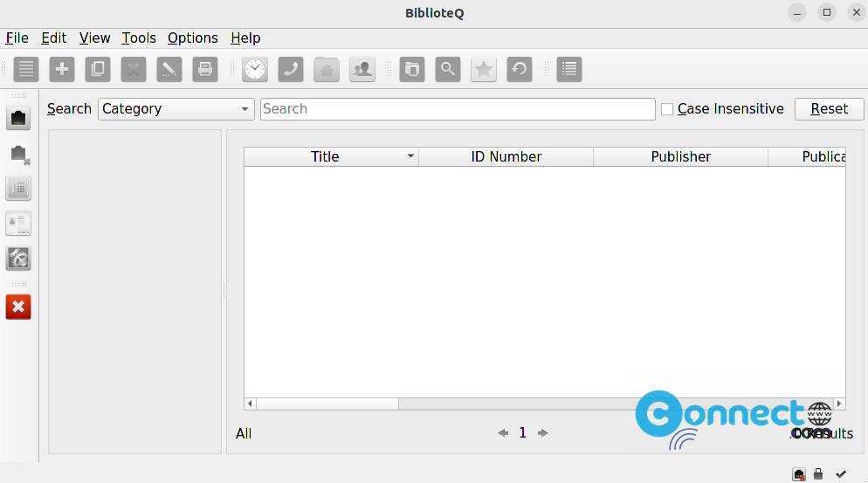This screenshot has width=868, height=483.
Task: Open the Edit menu
Action: [53, 38]
